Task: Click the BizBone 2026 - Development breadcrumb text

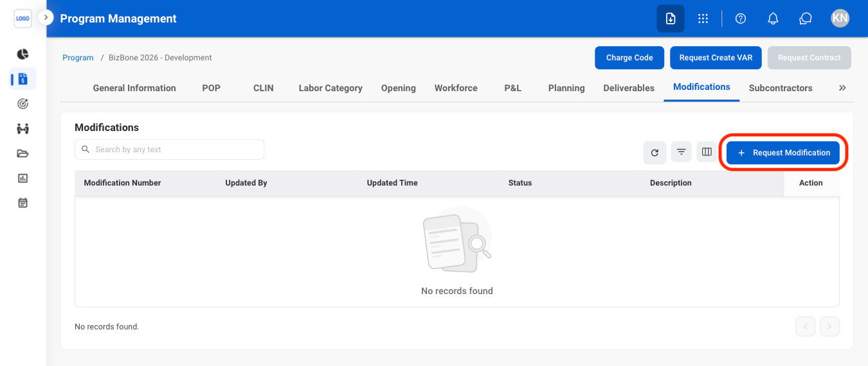Action: [x=160, y=58]
